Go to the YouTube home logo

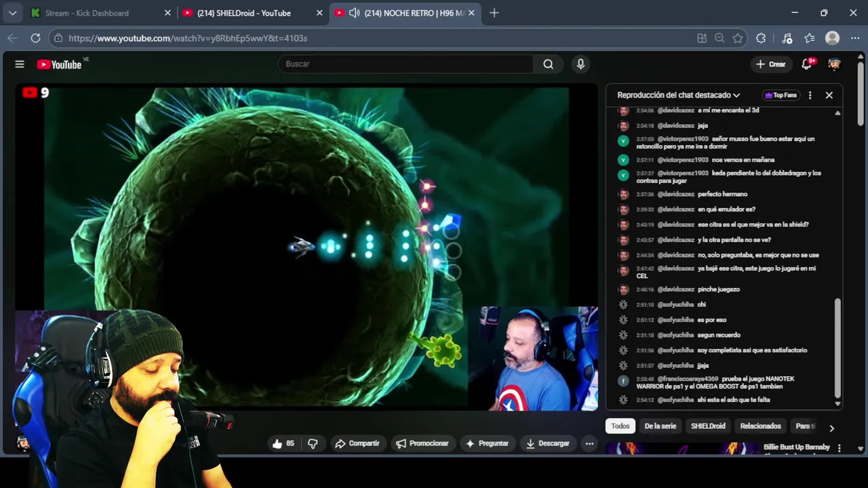point(60,64)
